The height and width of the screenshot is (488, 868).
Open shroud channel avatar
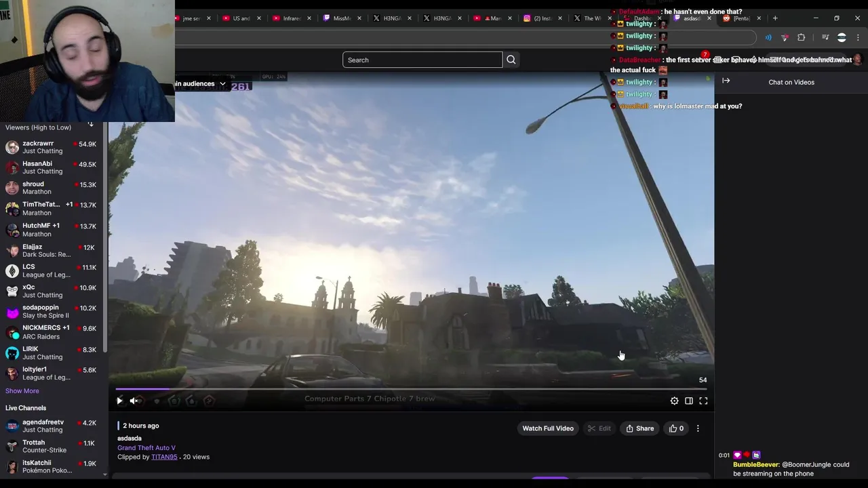tap(12, 188)
